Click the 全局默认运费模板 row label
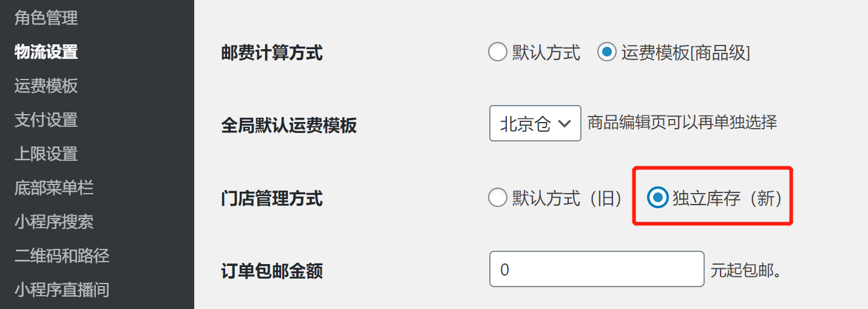868x309 pixels. (289, 126)
